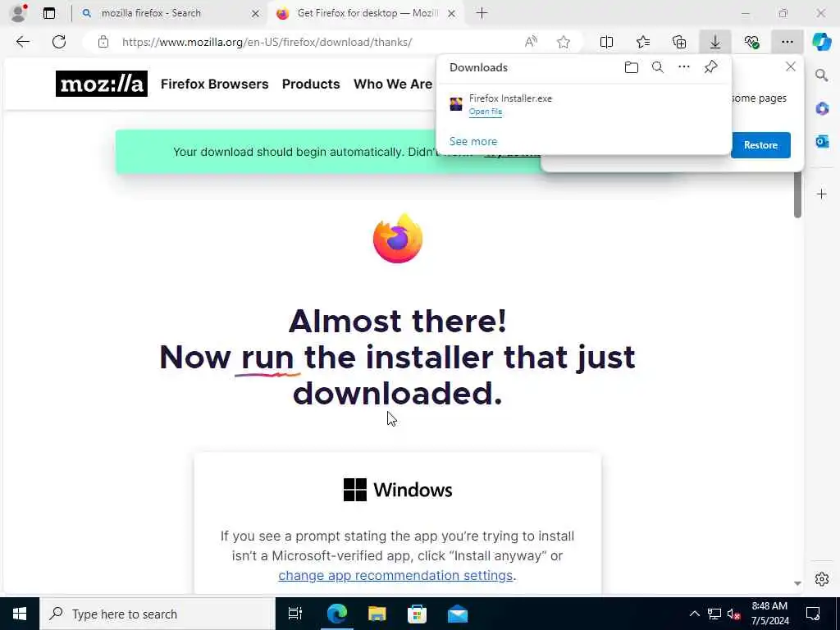Viewport: 840px width, 630px height.
Task: Open Mail app from the taskbar
Action: 458,614
